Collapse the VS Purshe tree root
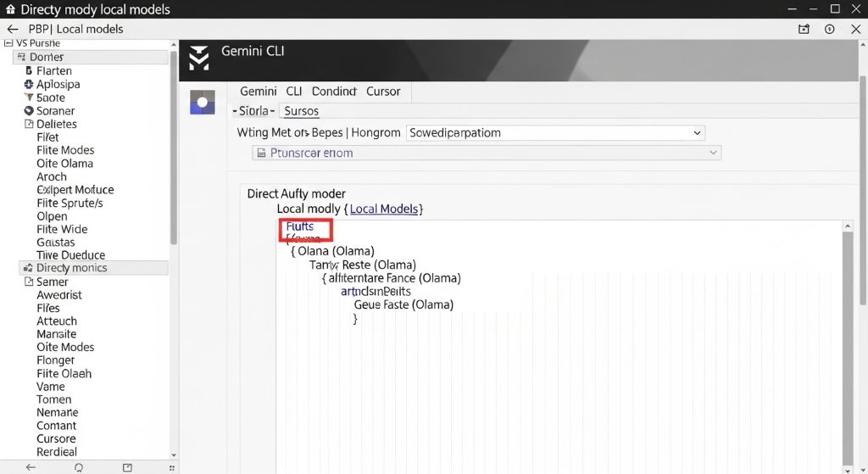This screenshot has height=474, width=868. [8, 42]
